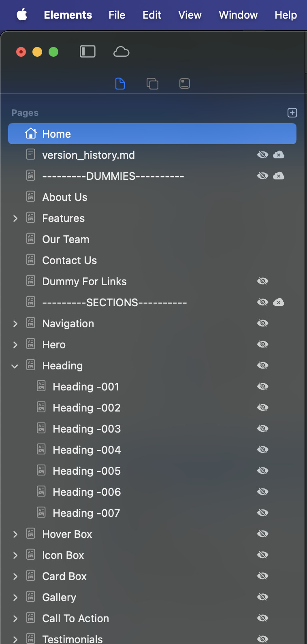The width and height of the screenshot is (307, 644).
Task: Open the File menu
Action: point(117,15)
